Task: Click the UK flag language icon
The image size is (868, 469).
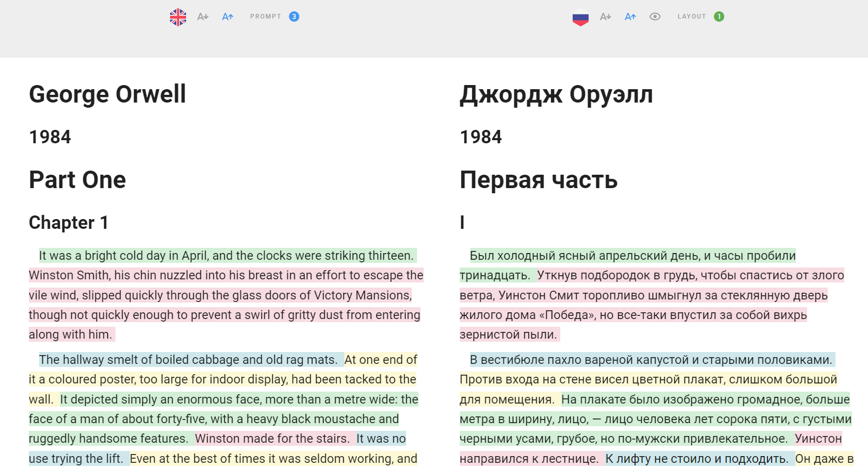Action: (177, 16)
